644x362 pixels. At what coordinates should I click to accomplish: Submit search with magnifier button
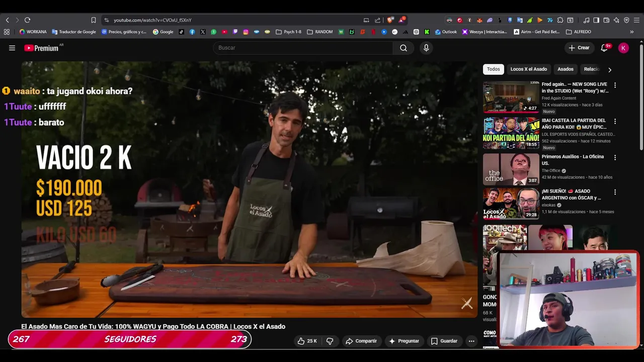tap(404, 48)
